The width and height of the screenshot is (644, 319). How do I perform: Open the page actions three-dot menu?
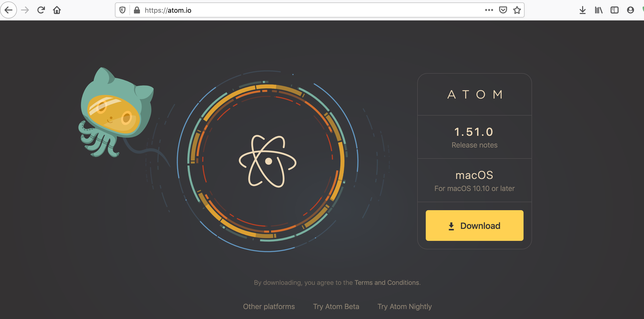coord(489,10)
